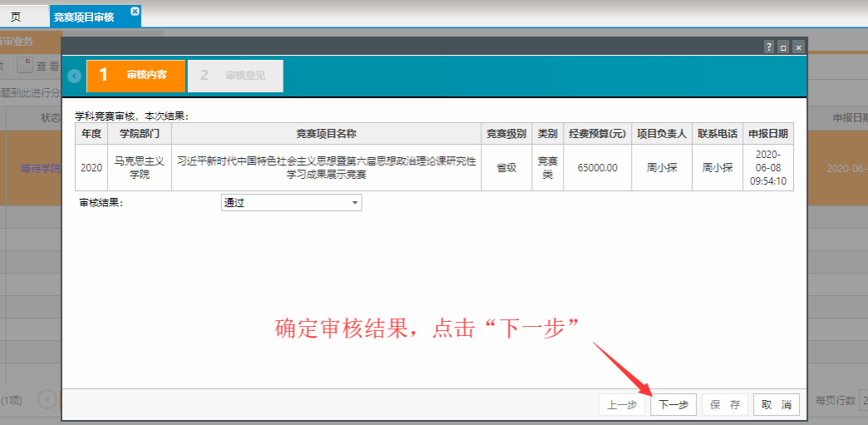Switch to the 竞赛项目审核 tab

click(84, 17)
